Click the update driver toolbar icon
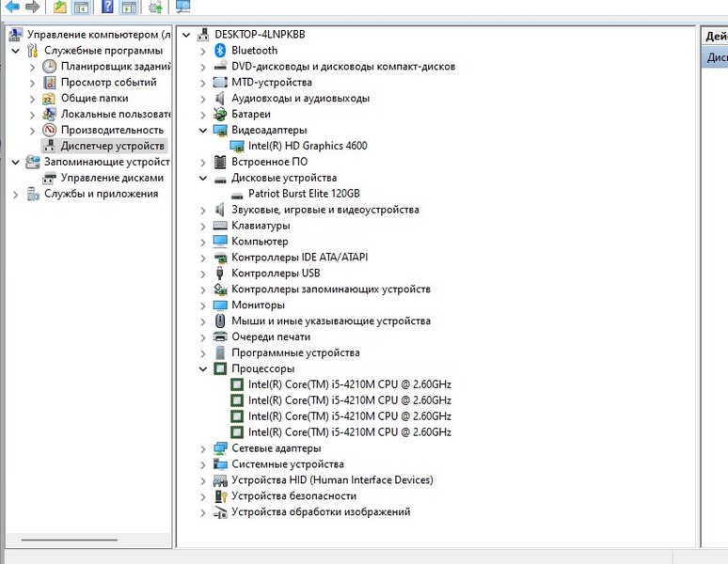The image size is (728, 564). [x=155, y=8]
